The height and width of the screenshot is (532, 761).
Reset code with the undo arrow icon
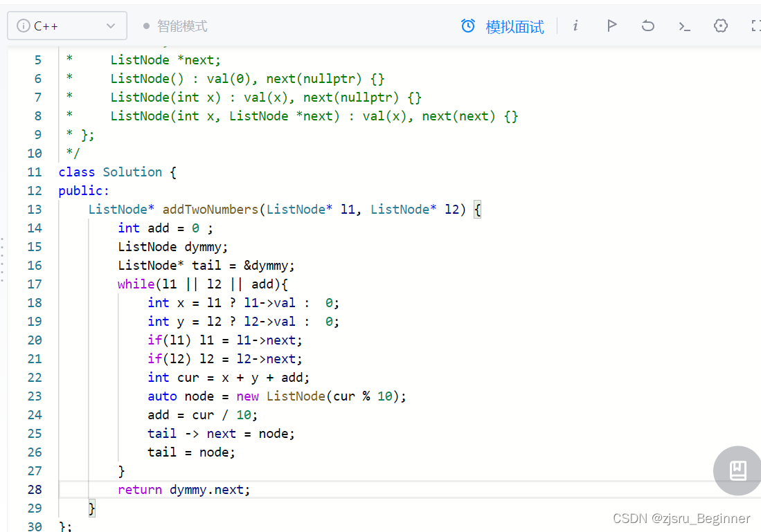coord(648,26)
